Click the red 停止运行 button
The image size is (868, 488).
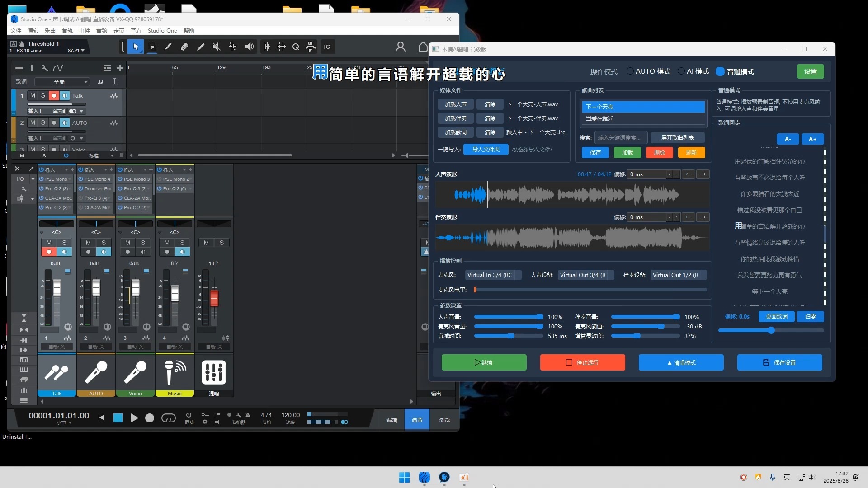582,362
